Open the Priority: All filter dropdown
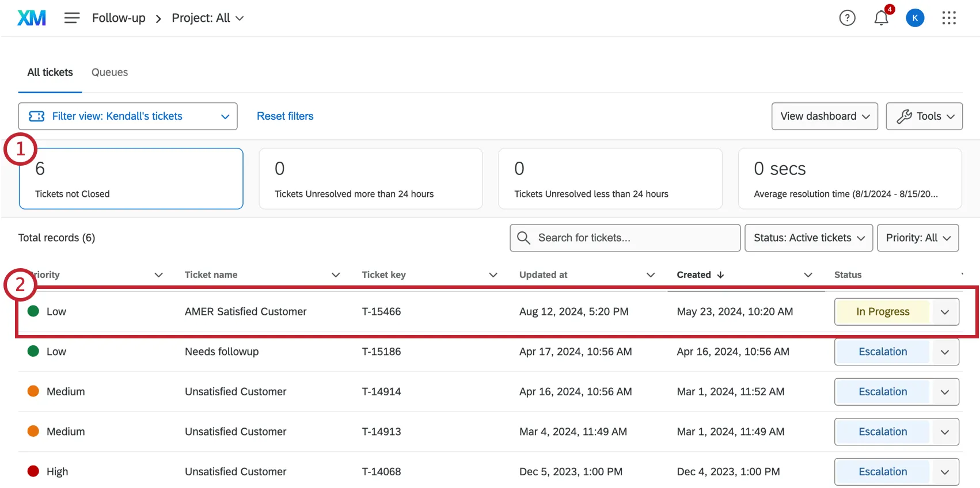The image size is (980, 488). (917, 238)
